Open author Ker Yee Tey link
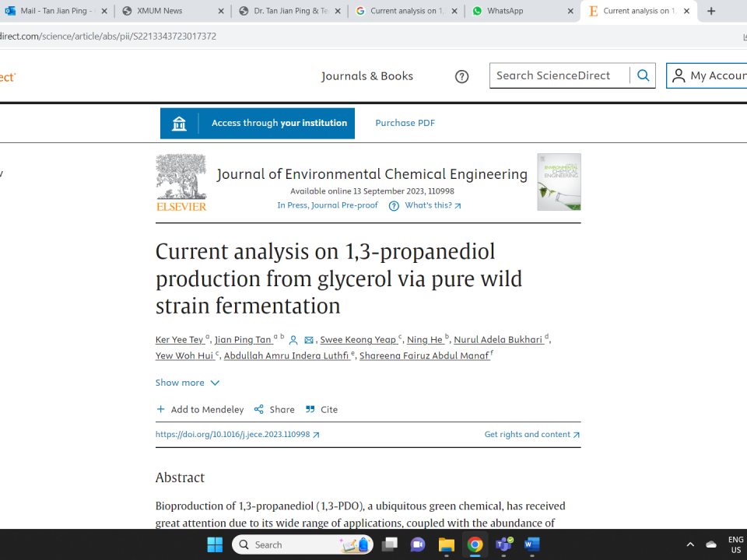Viewport: 747px width, 560px height. [x=180, y=340]
